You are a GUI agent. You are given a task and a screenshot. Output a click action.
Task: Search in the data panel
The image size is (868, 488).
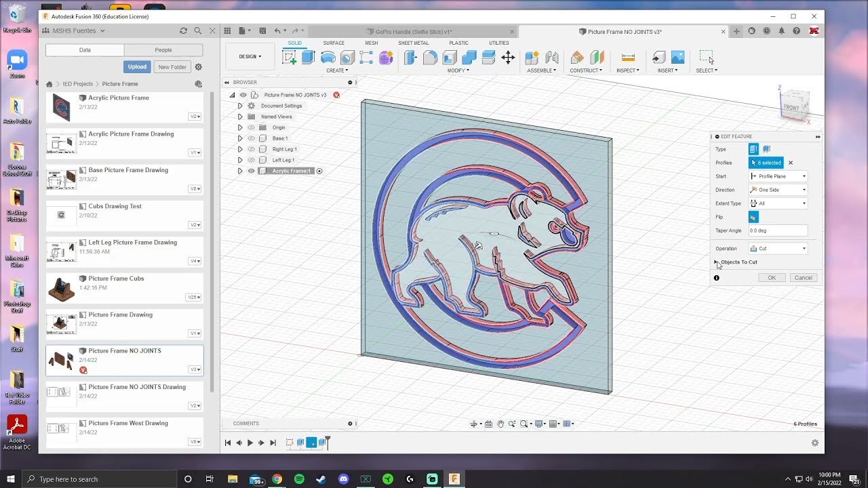[x=198, y=30]
